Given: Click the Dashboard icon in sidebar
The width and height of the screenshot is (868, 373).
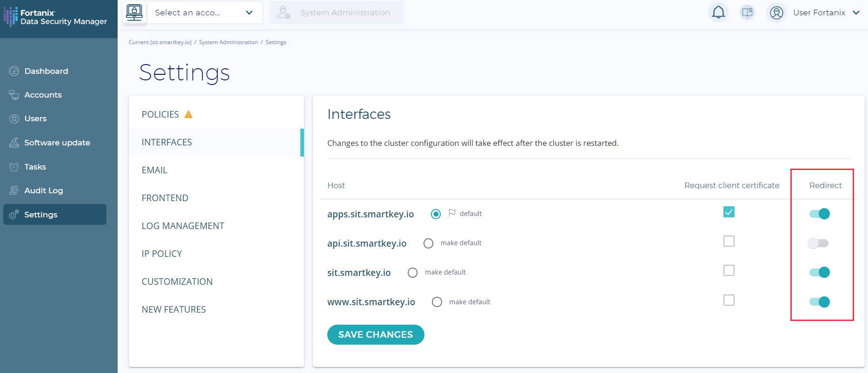Looking at the screenshot, I should tap(14, 71).
